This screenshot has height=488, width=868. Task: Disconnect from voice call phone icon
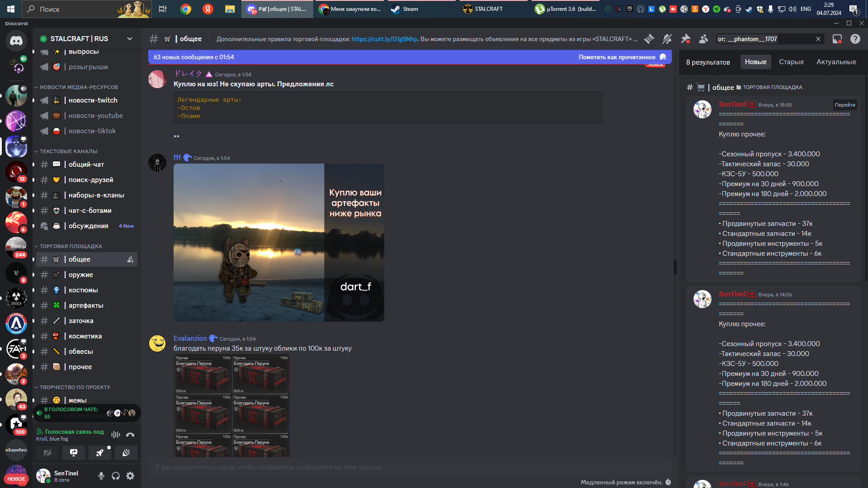tap(130, 435)
